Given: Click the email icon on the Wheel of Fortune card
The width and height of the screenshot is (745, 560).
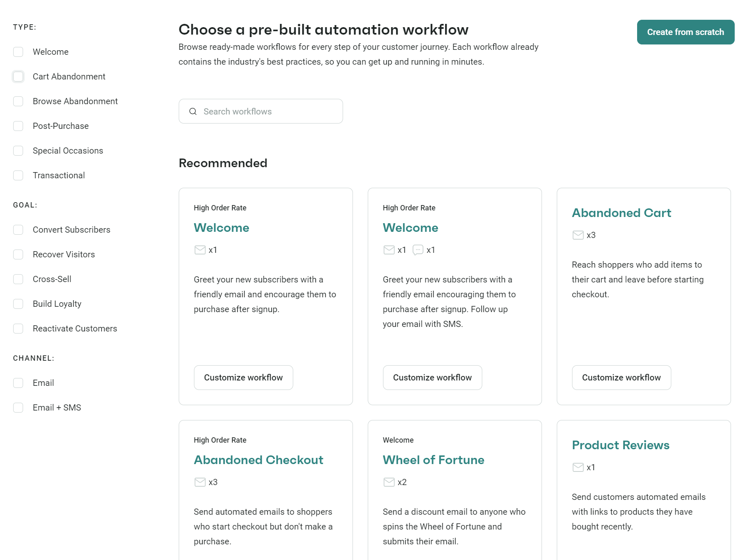Looking at the screenshot, I should click(x=388, y=482).
